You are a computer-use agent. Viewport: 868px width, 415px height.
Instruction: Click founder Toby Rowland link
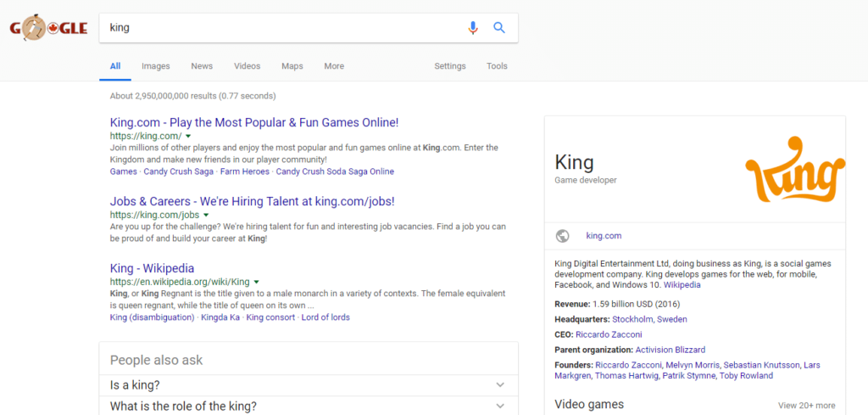(746, 376)
